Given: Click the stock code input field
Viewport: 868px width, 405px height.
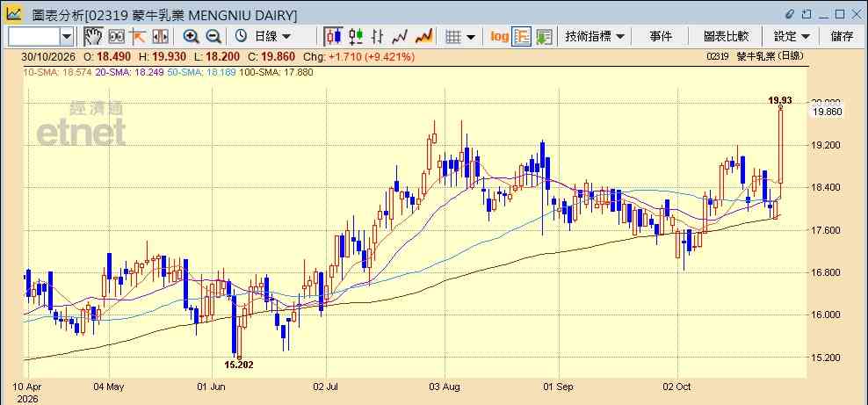Looking at the screenshot, I should 33,37.
